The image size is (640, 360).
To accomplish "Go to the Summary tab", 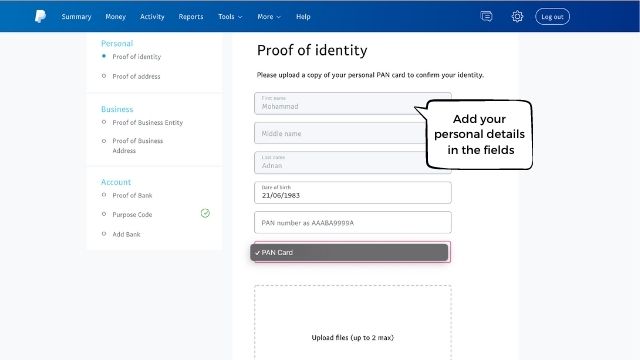I will [x=76, y=17].
